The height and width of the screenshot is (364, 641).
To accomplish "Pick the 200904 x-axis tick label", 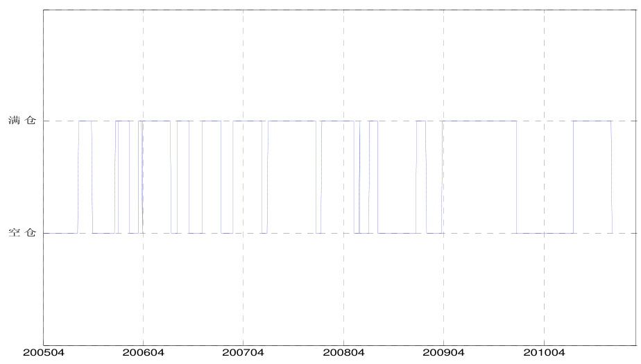I will (x=443, y=354).
